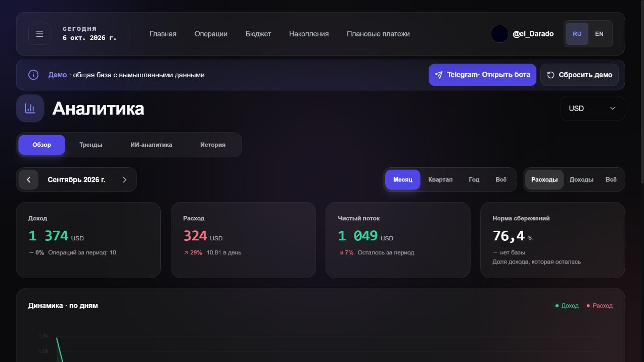Open the ИИ-аналитика tab
Viewport: 644px width, 362px height.
point(151,145)
